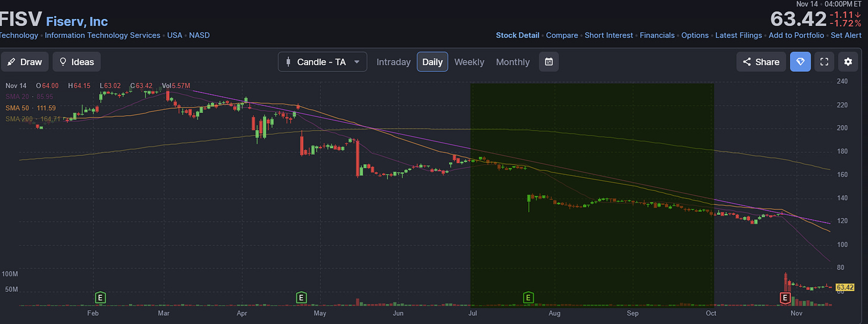Switch to Monthly timeframe

click(513, 62)
